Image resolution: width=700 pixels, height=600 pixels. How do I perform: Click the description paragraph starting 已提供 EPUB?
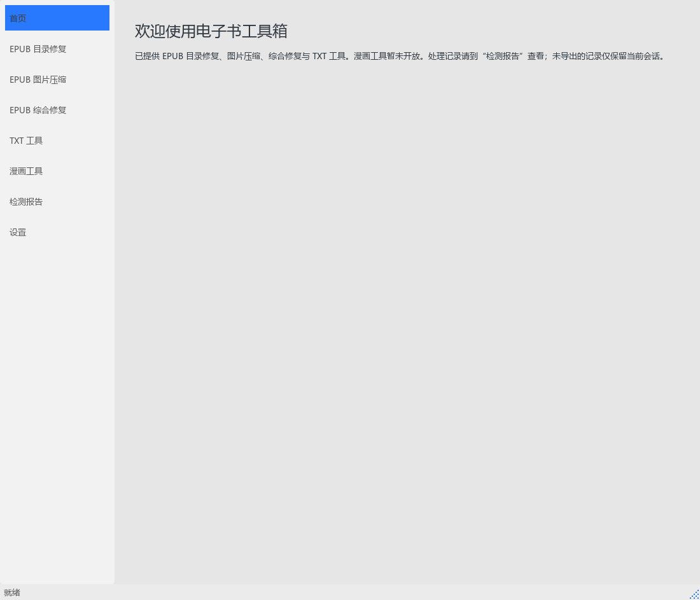[400, 56]
